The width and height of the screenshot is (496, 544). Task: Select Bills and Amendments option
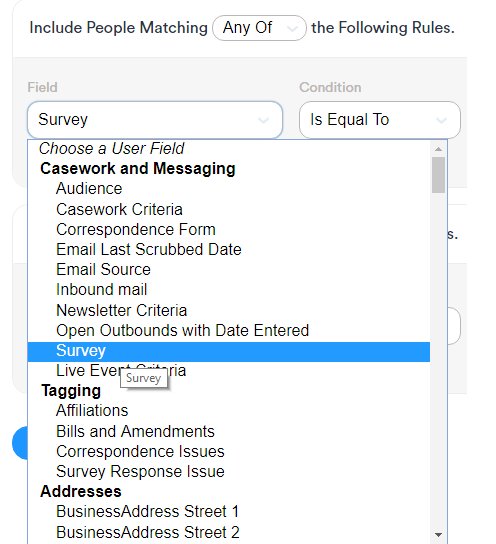229,431
